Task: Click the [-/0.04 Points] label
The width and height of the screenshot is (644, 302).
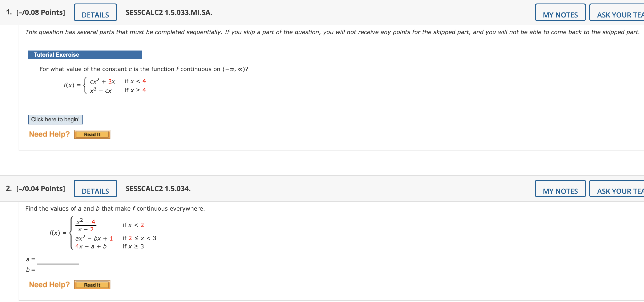Action: coord(40,188)
